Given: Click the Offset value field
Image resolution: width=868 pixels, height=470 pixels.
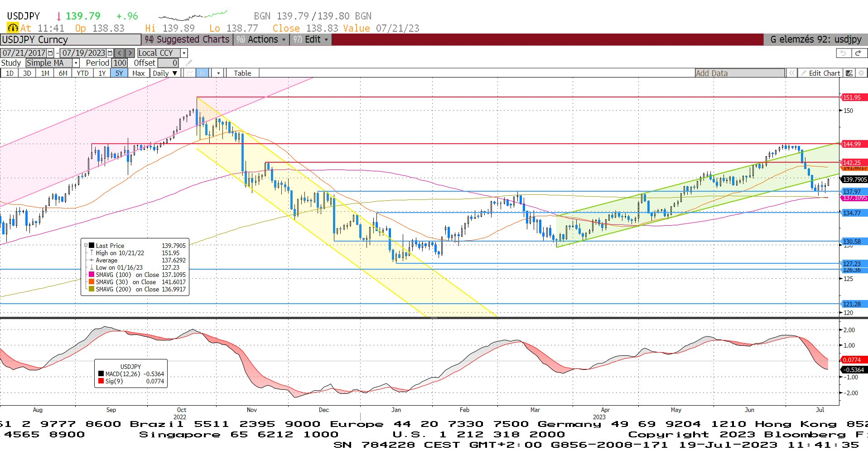Looking at the screenshot, I should pyautogui.click(x=168, y=63).
